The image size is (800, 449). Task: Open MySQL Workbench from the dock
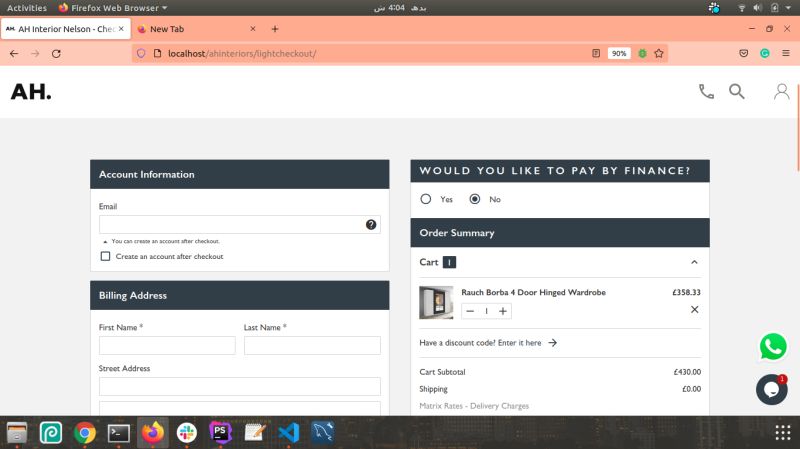[x=322, y=433]
